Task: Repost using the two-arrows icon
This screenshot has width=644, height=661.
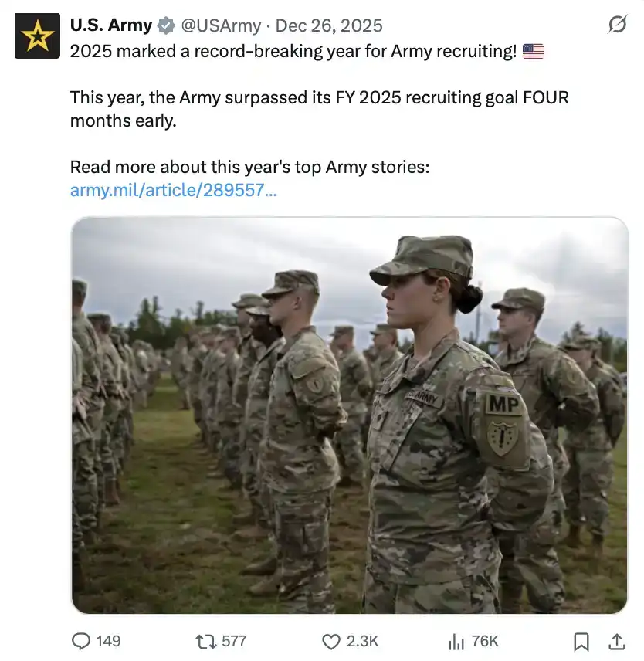Action: click(x=205, y=641)
